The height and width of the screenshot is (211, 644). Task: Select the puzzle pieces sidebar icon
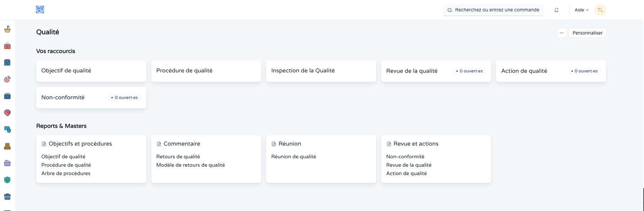(7, 129)
